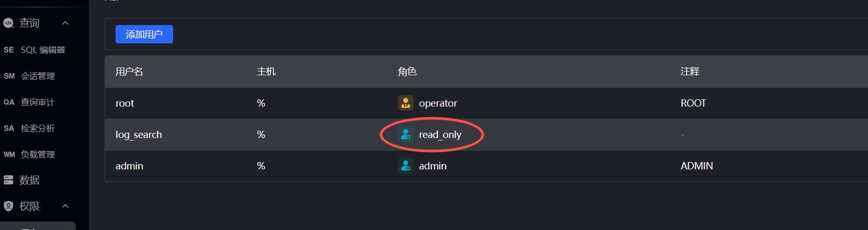
Task: Click the 用户名 column header
Action: 129,72
